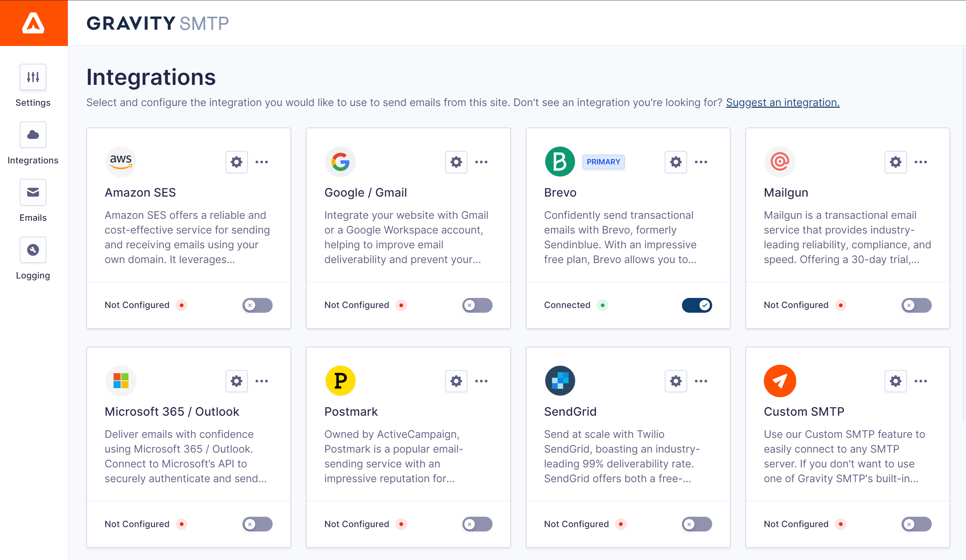Click the yellow Postmark P logo
The image size is (966, 560).
(340, 381)
